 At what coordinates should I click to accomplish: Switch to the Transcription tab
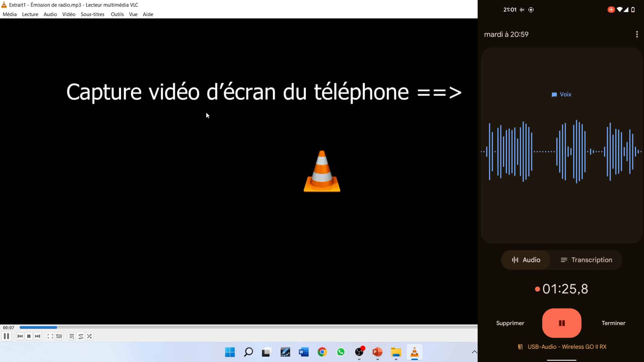click(587, 260)
